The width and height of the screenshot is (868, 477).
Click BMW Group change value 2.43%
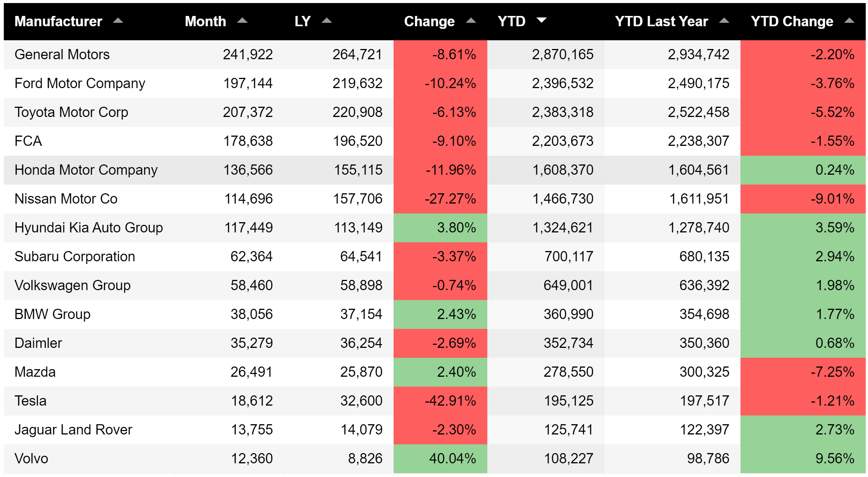tap(457, 314)
